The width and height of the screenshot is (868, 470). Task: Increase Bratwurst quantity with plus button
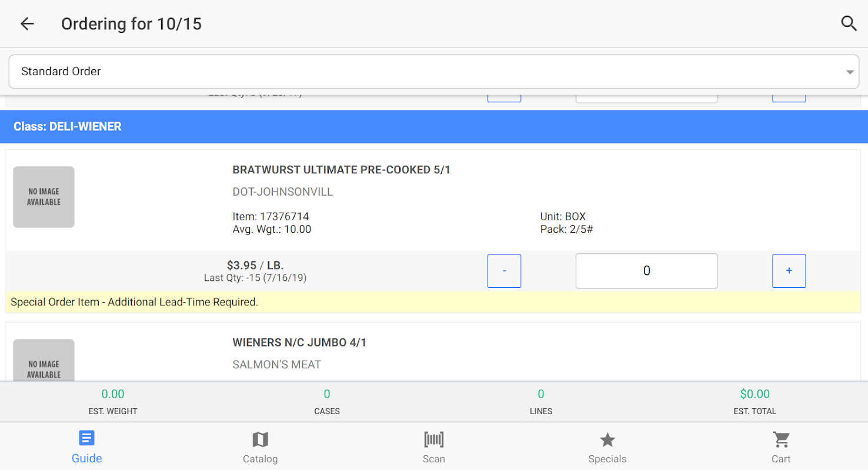click(789, 271)
